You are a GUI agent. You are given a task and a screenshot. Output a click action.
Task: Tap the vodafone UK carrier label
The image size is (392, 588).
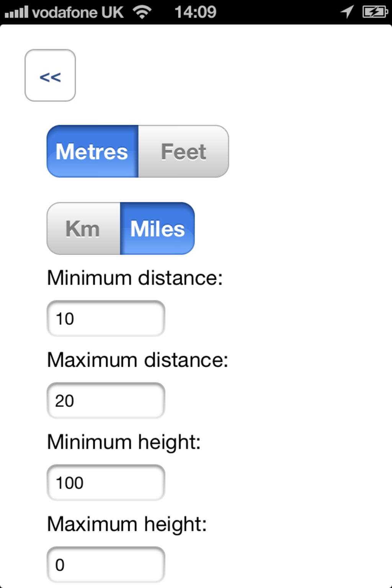click(x=78, y=12)
